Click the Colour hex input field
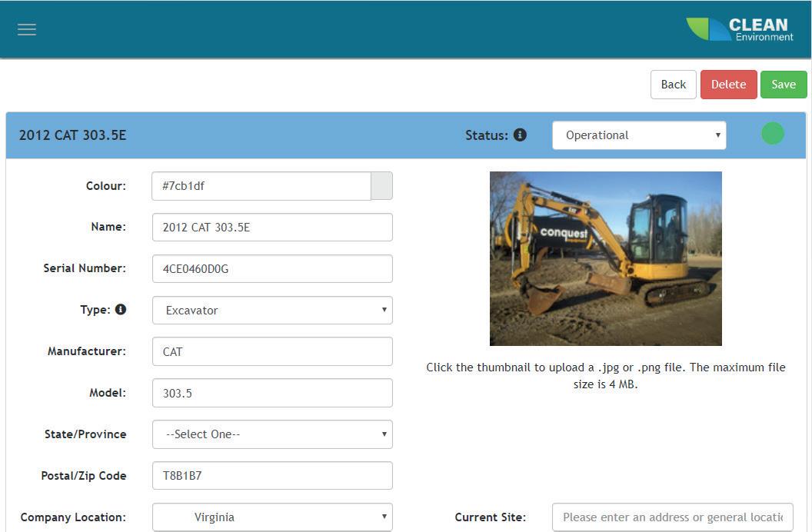Viewport: 812px width, 532px height. pyautogui.click(x=261, y=186)
